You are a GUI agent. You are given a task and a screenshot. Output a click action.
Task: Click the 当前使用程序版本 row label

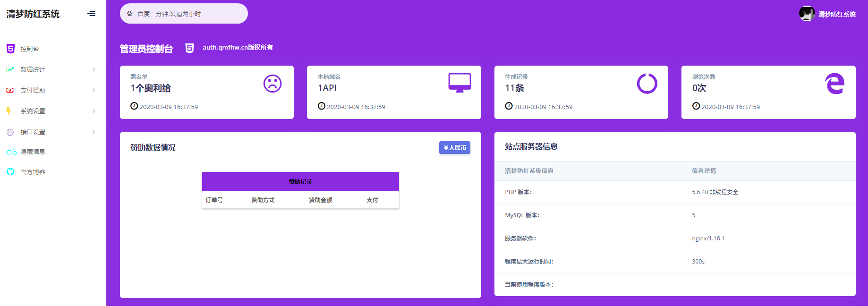[529, 285]
